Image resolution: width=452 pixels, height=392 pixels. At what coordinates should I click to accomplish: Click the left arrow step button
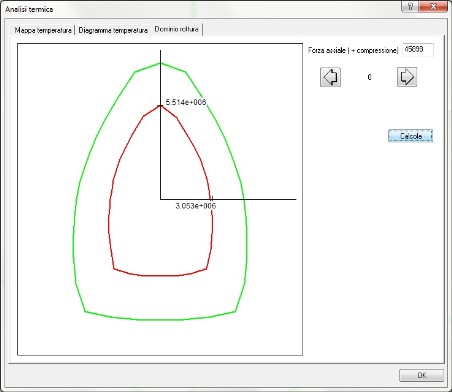click(x=330, y=77)
